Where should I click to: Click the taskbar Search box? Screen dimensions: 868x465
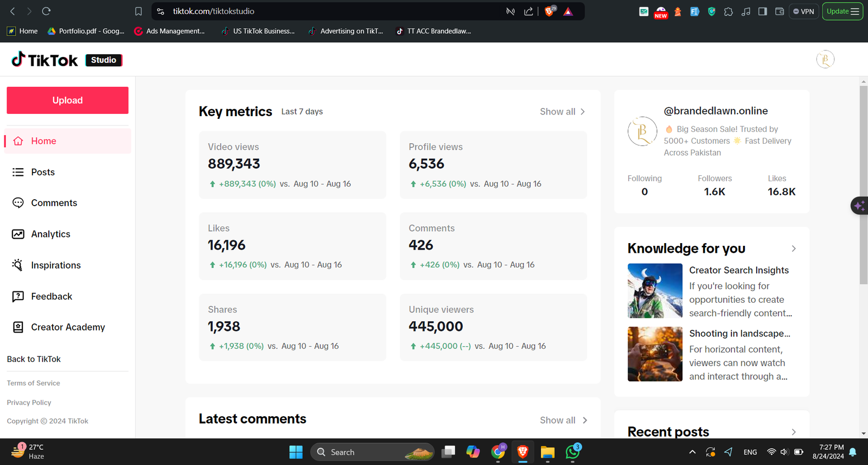pos(373,452)
